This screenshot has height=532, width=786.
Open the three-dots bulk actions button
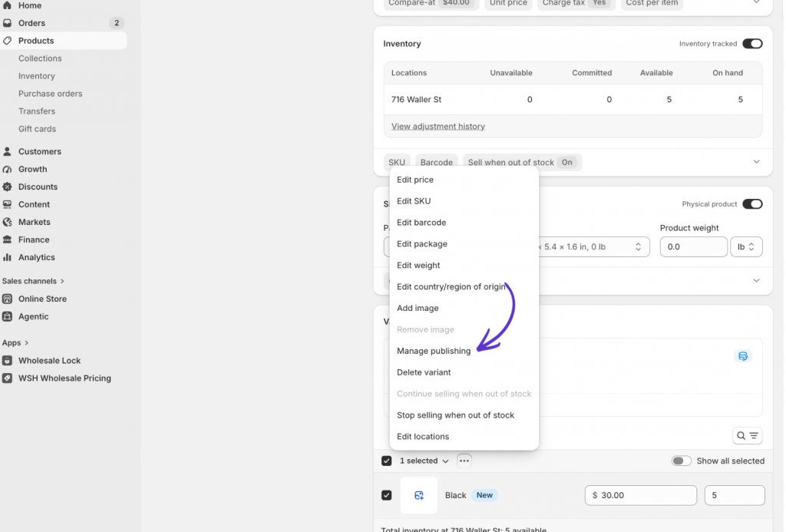464,461
